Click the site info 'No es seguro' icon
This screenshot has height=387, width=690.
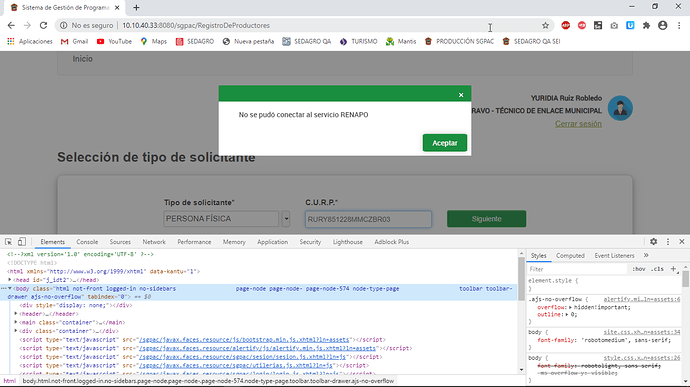coord(63,26)
